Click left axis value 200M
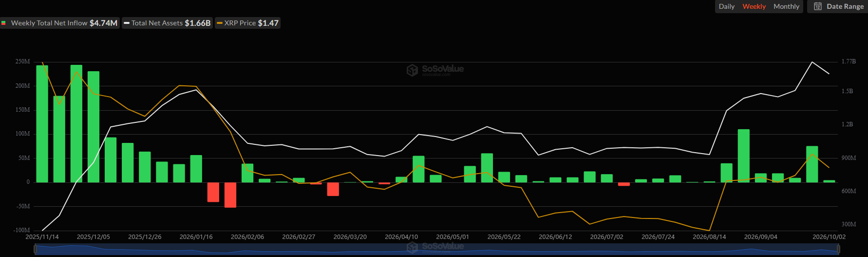Screen dimensions: 868x257 click(22, 86)
